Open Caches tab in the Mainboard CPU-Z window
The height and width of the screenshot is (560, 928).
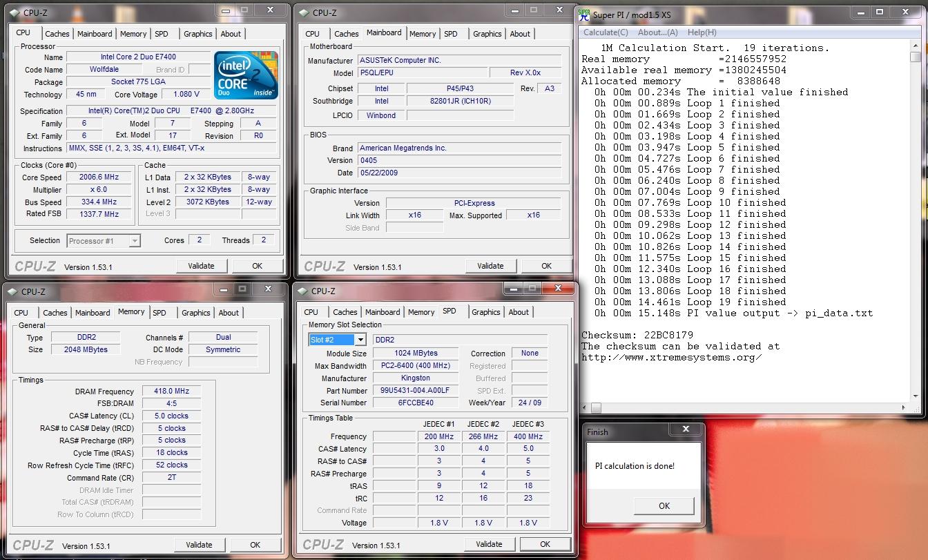pyautogui.click(x=346, y=34)
